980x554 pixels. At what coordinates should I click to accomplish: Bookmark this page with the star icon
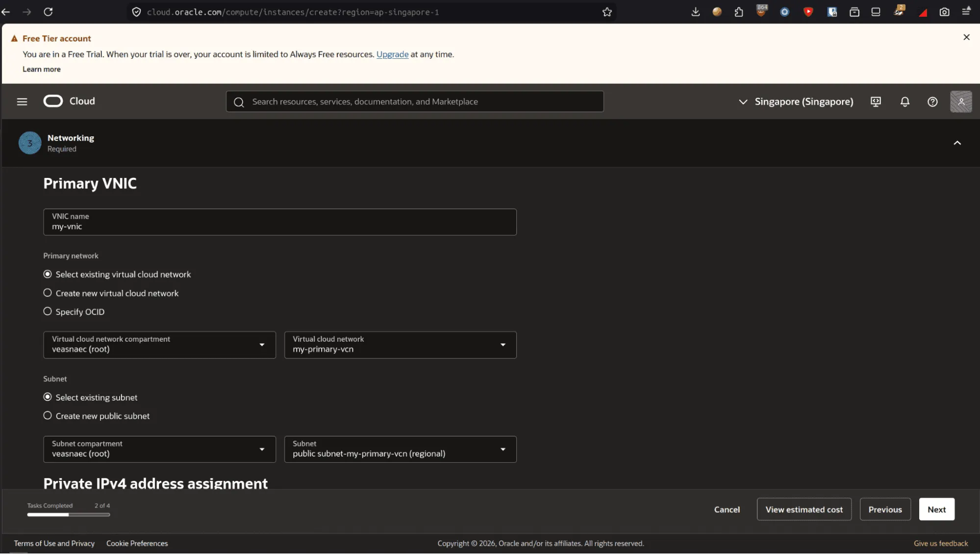(607, 12)
